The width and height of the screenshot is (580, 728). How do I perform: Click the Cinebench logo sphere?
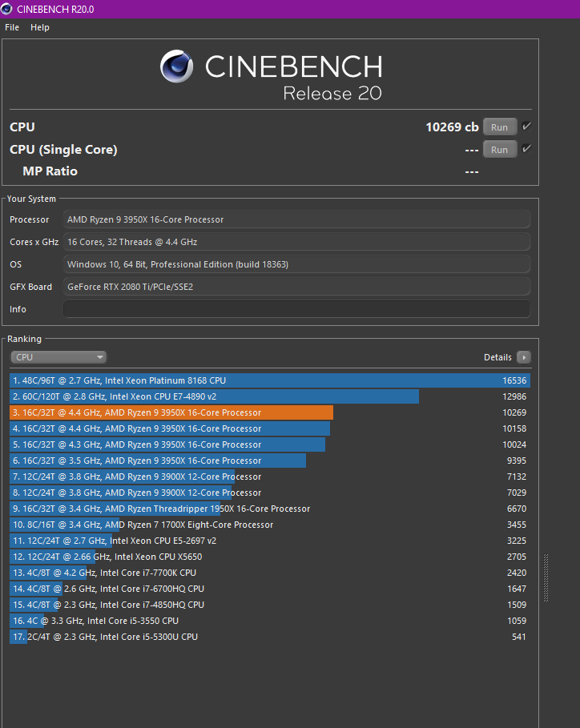pos(176,66)
